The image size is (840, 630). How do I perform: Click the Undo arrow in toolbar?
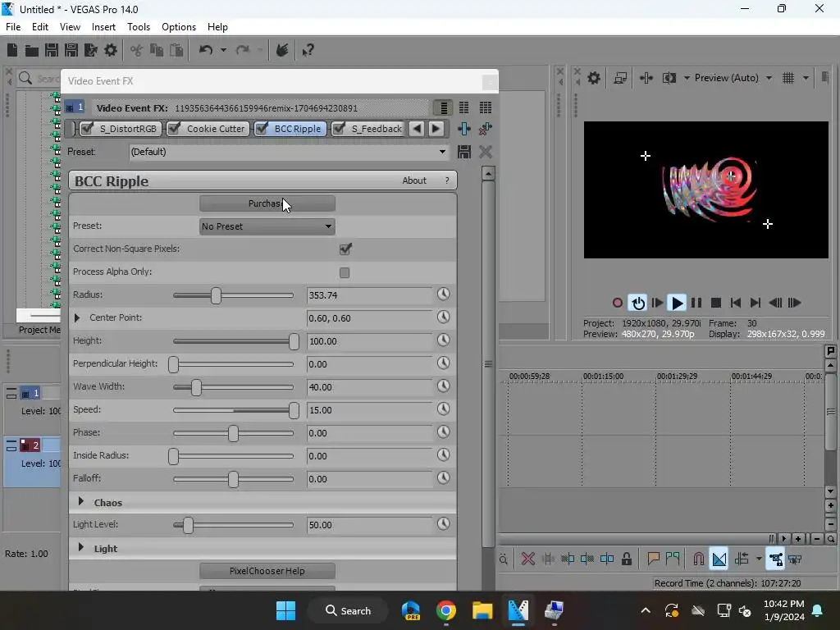(206, 50)
